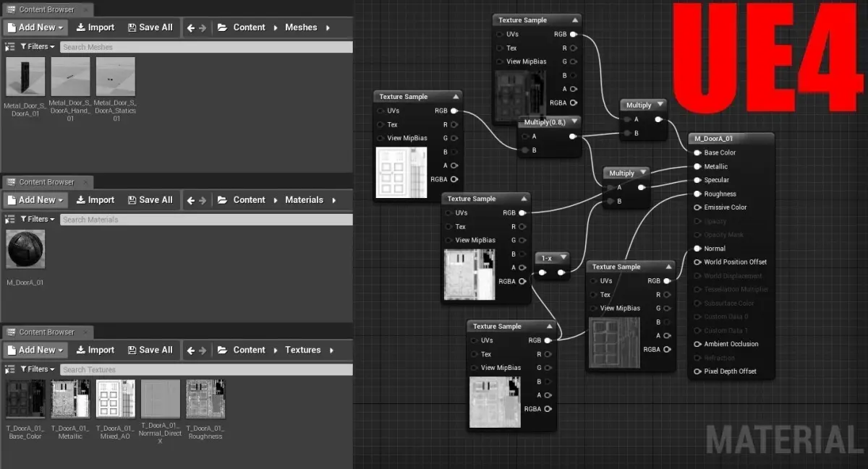Open the Filters dropdown in Materials browser
This screenshot has width=868, height=469.
[38, 219]
